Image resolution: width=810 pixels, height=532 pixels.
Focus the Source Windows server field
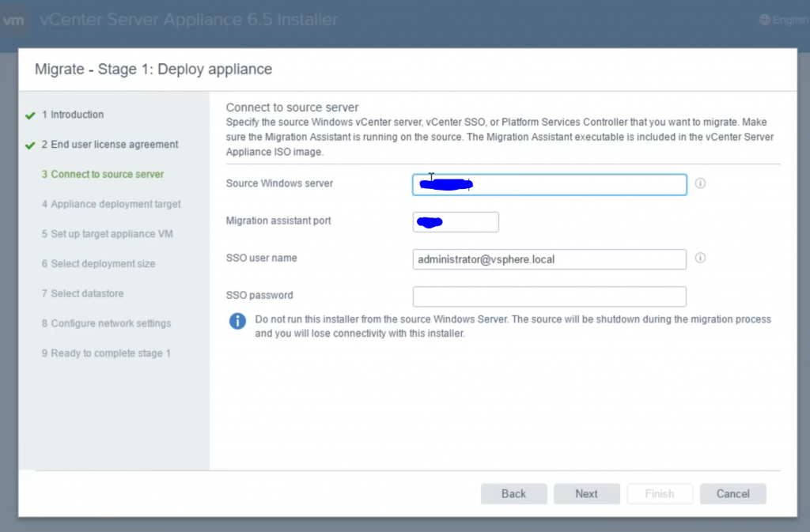tap(550, 185)
